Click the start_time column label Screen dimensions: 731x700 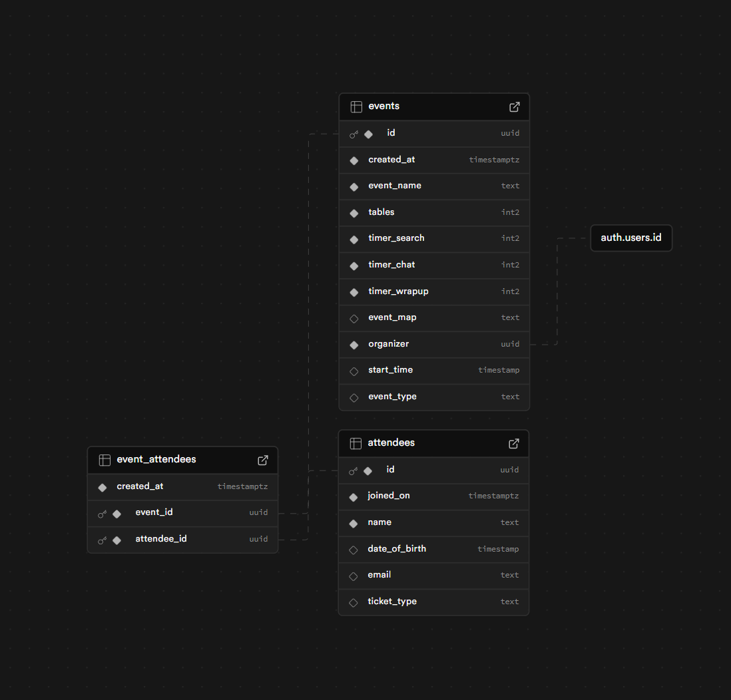(x=391, y=370)
